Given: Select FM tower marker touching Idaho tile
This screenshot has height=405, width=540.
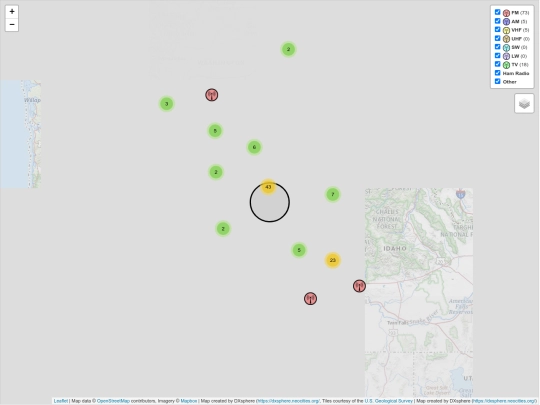Looking at the screenshot, I should (x=359, y=286).
